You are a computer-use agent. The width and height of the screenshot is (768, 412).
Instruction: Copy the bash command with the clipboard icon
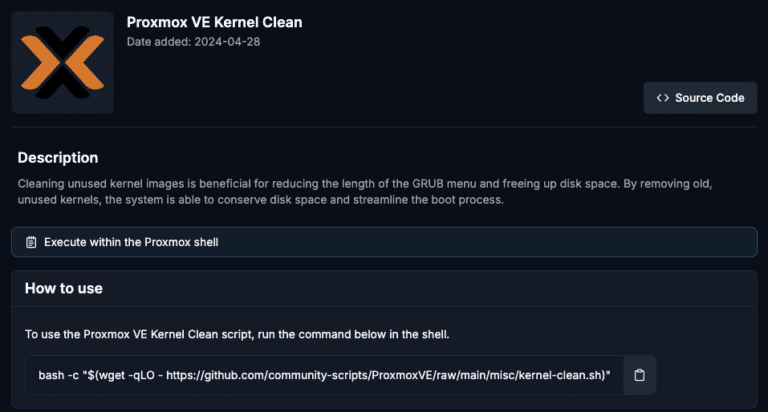click(640, 375)
